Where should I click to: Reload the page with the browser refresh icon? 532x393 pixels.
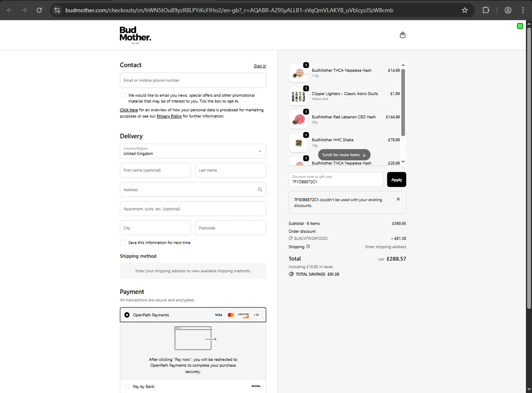39,10
